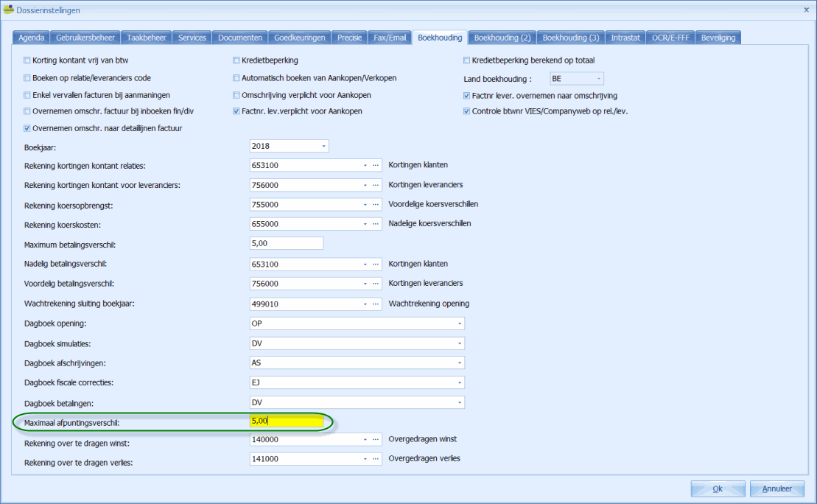The height and width of the screenshot is (504, 817).
Task: Click the Maximaal afpuntingsverschil input field
Action: (x=287, y=421)
